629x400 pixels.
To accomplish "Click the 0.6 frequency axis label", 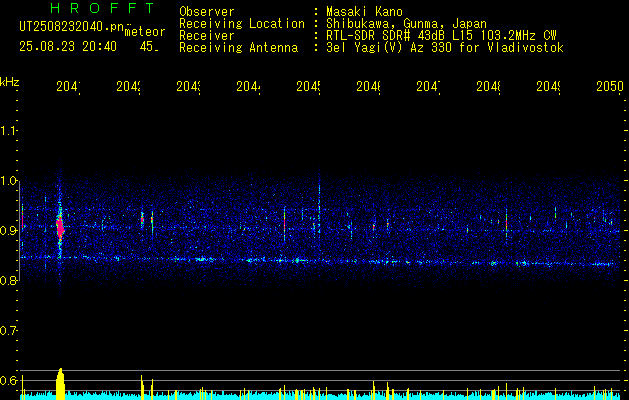I will [x=9, y=380].
